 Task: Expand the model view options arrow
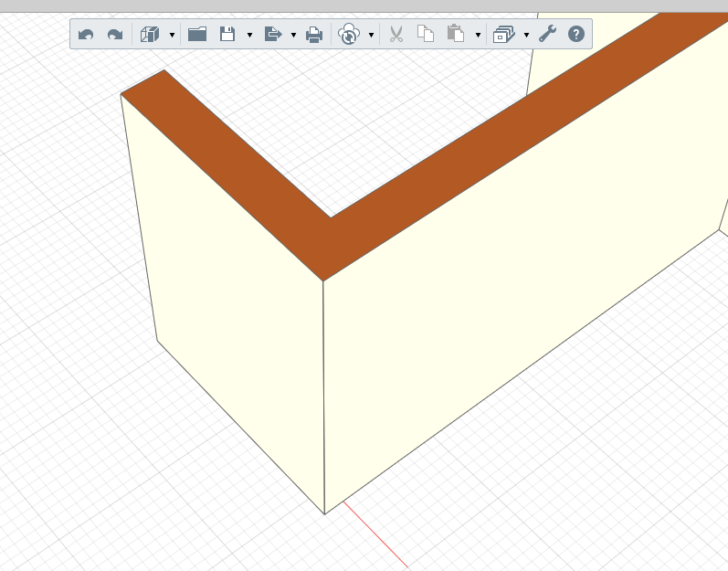click(173, 35)
